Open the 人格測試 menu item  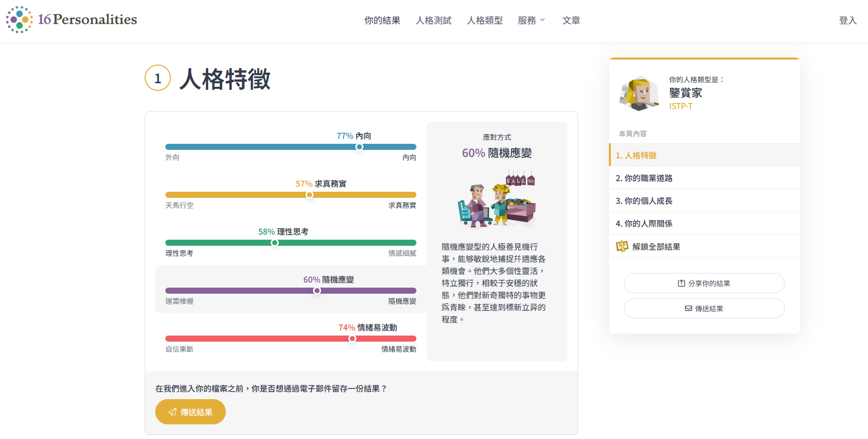click(x=433, y=20)
